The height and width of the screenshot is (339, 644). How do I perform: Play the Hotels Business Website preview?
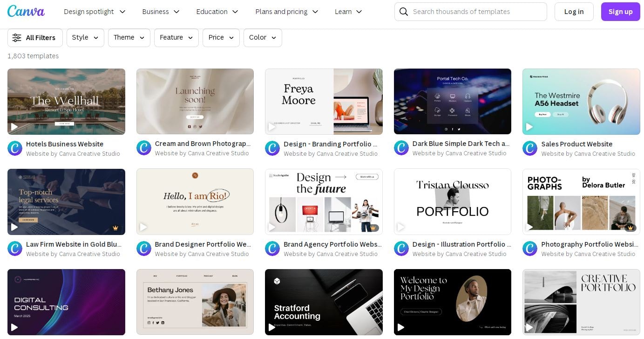(14, 126)
